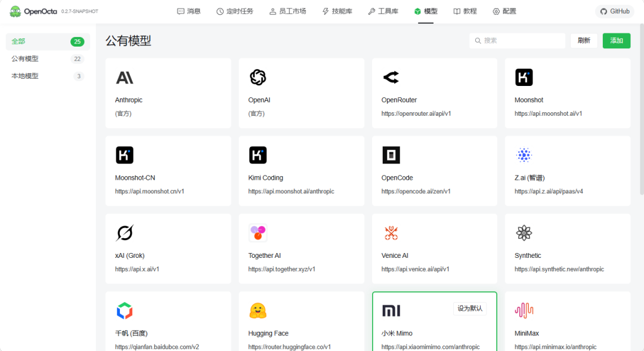Click the 小米 Mimo card title
Screen dimensions: 644x351
click(397, 333)
